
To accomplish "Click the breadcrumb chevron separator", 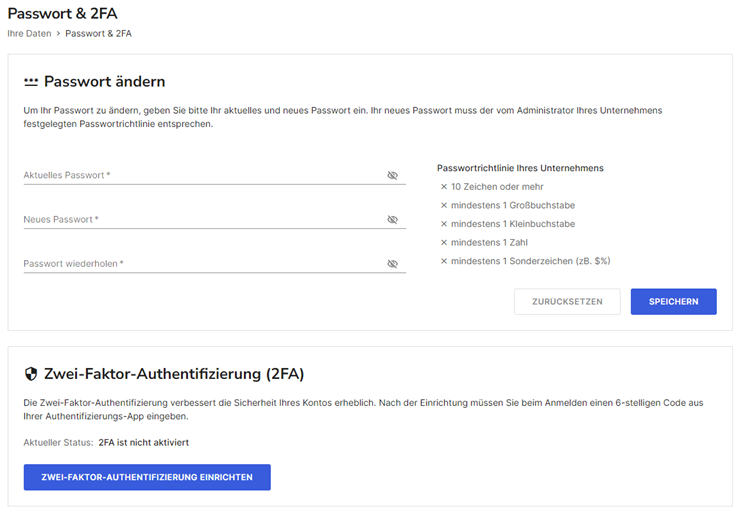I will pyautogui.click(x=58, y=33).
